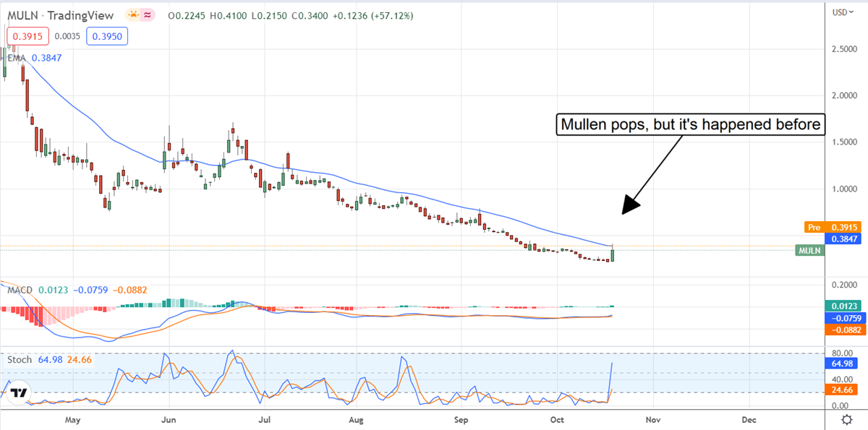The height and width of the screenshot is (430, 868).
Task: Click the orange 24.66 stochastic axis label
Action: pyautogui.click(x=842, y=390)
